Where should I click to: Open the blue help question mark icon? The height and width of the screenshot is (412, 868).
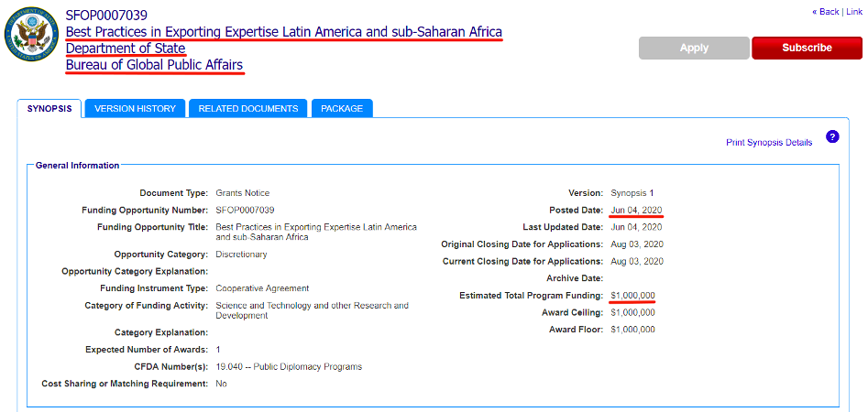[x=832, y=137]
